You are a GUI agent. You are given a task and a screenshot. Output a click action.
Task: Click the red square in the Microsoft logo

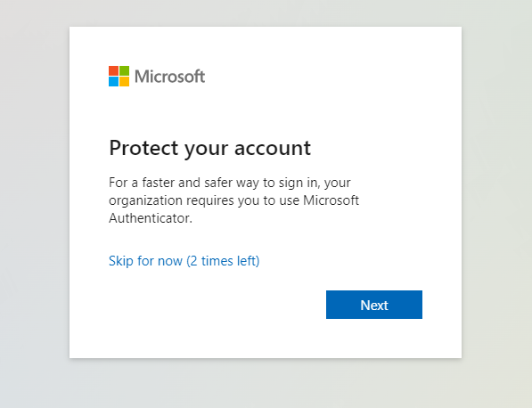(113, 70)
